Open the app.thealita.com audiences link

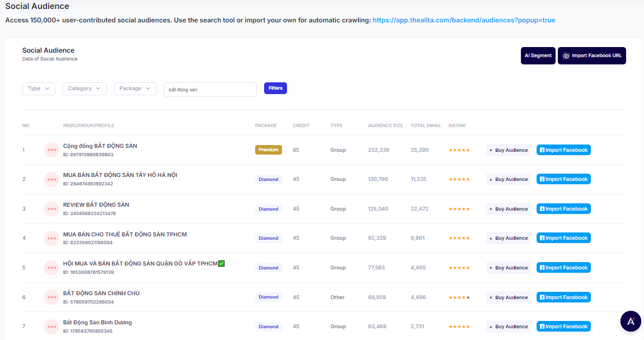463,20
